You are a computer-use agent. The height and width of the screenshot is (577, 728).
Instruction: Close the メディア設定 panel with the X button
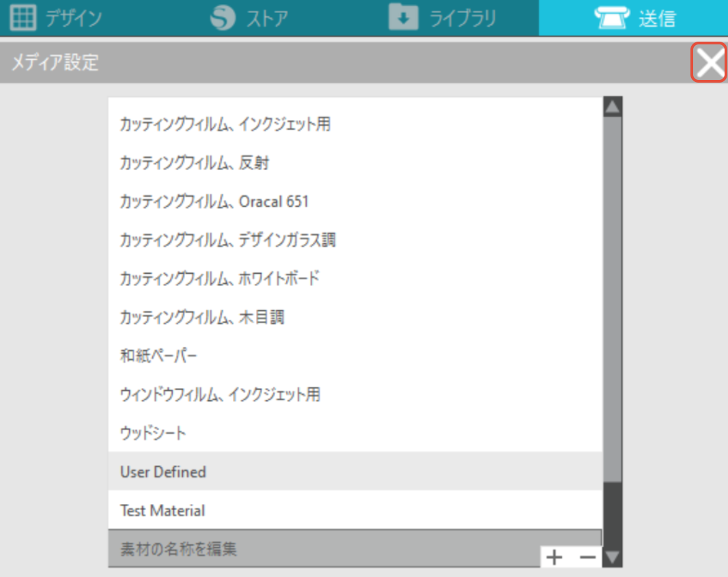[x=709, y=62]
